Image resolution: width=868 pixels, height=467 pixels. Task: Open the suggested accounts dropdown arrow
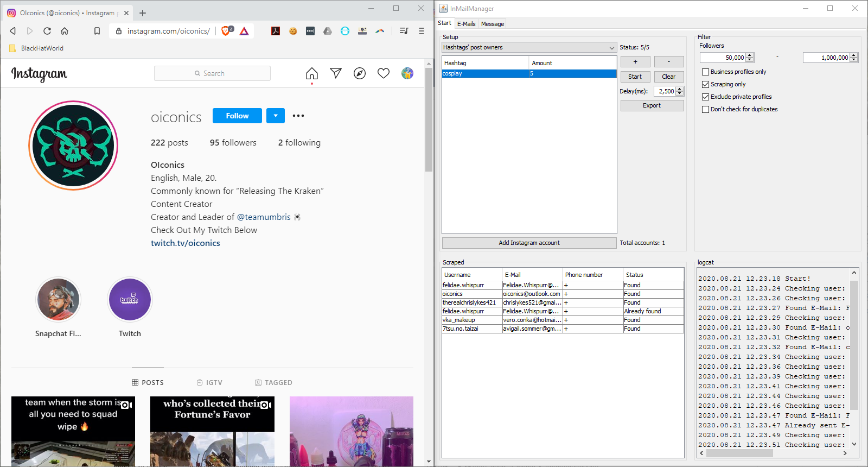pos(276,116)
